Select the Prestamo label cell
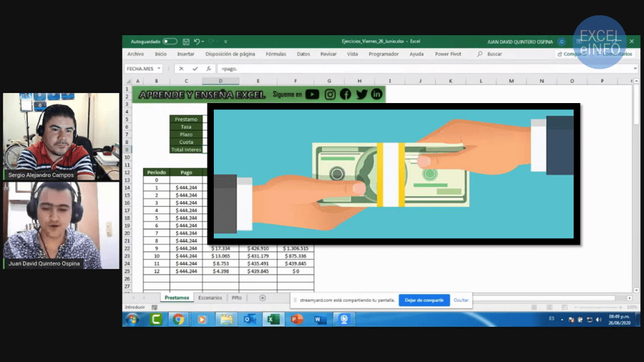The image size is (644, 362). click(x=186, y=119)
